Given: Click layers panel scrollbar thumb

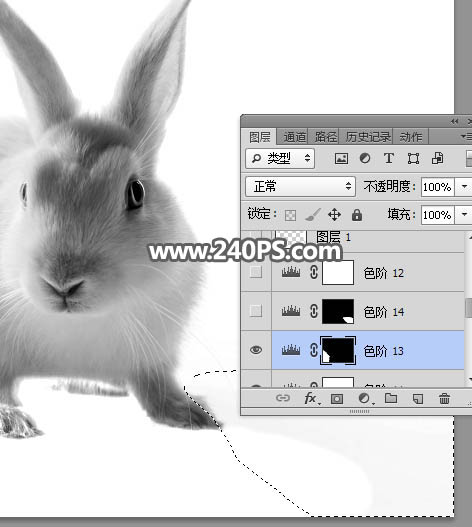Looking at the screenshot, I should coord(469,308).
